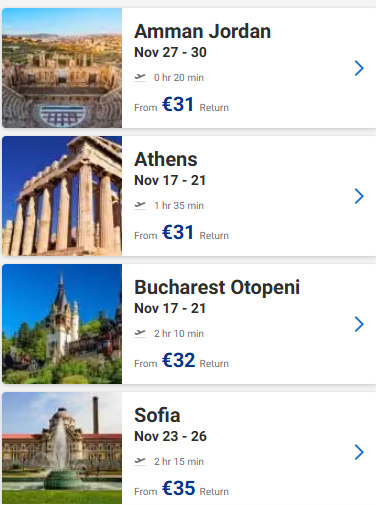This screenshot has width=376, height=505.
Task: Select the Amman Jordan destination title
Action: (x=202, y=31)
